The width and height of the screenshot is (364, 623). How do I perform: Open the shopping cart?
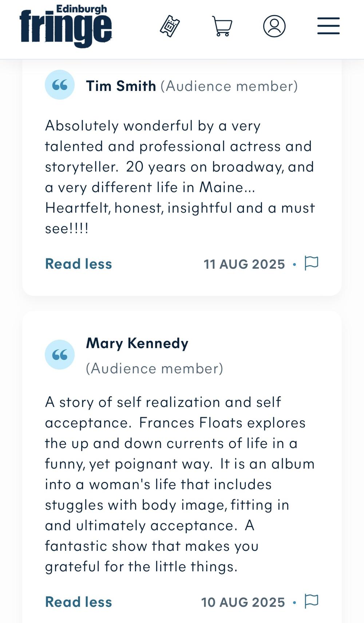pos(222,26)
